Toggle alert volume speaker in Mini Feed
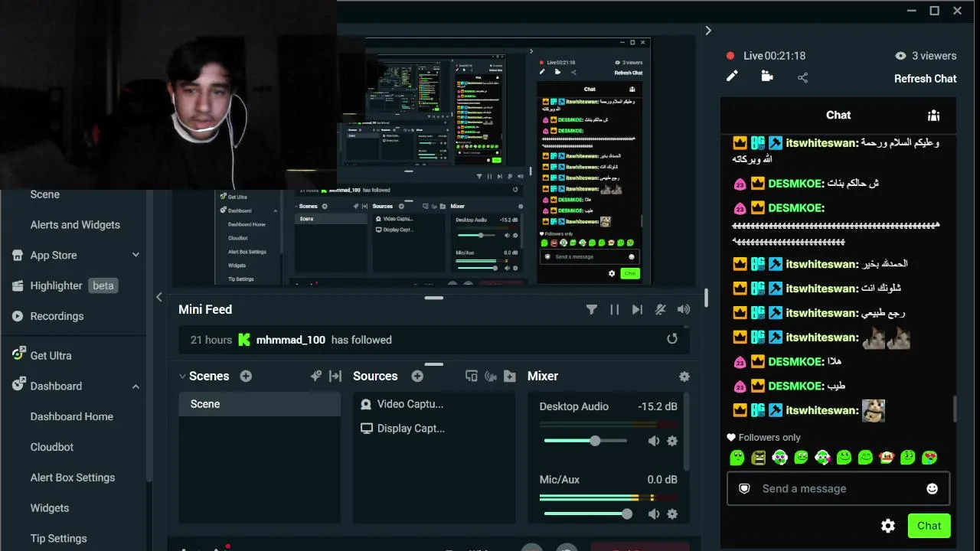This screenshot has width=980, height=551. [x=684, y=310]
